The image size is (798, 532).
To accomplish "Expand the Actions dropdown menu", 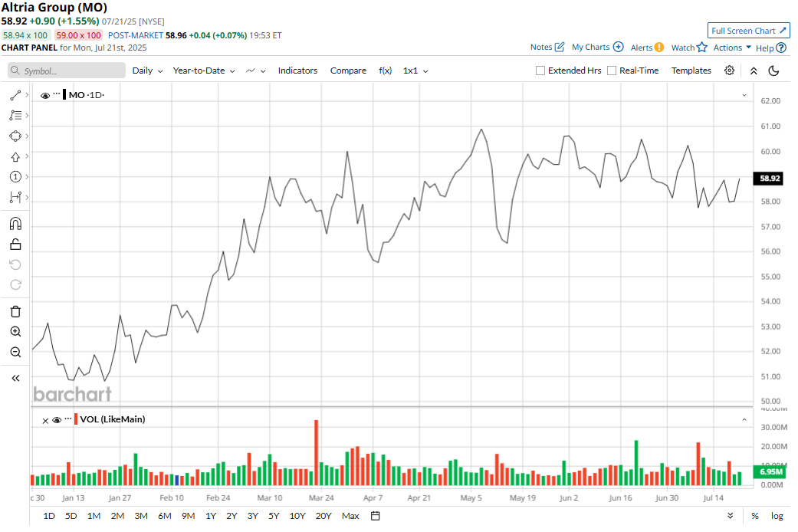I will 732,48.
